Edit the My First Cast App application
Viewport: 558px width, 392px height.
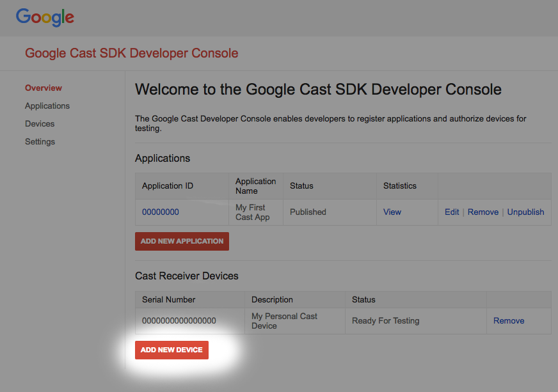pos(452,212)
